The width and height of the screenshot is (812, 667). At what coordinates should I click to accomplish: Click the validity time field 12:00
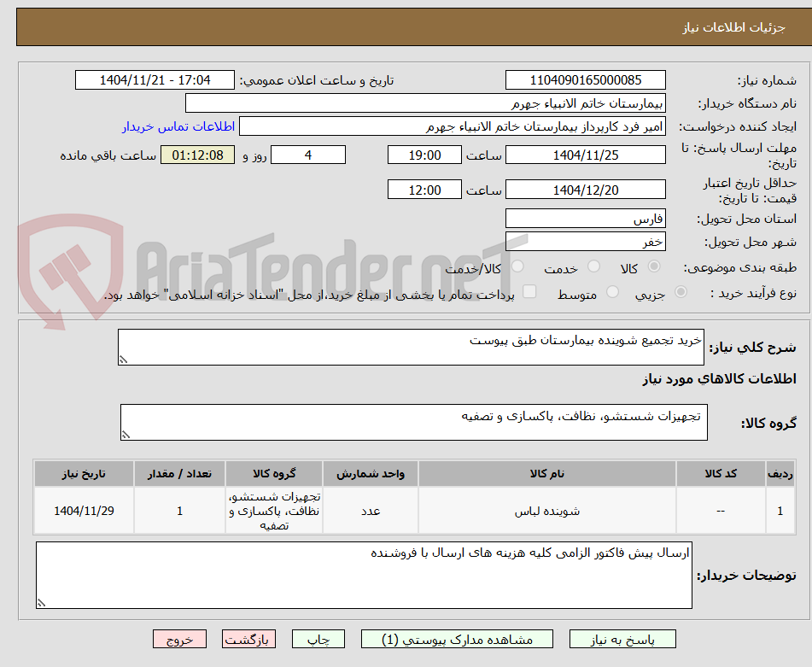424,190
